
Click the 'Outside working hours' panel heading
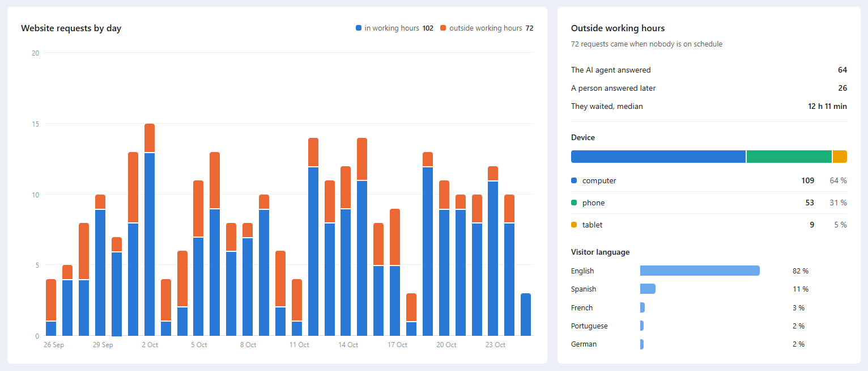[618, 28]
